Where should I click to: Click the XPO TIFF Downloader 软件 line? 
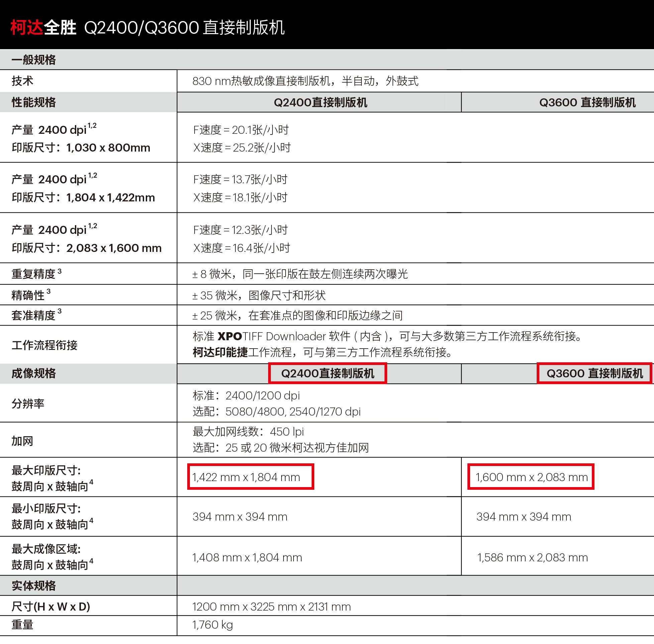point(388,337)
